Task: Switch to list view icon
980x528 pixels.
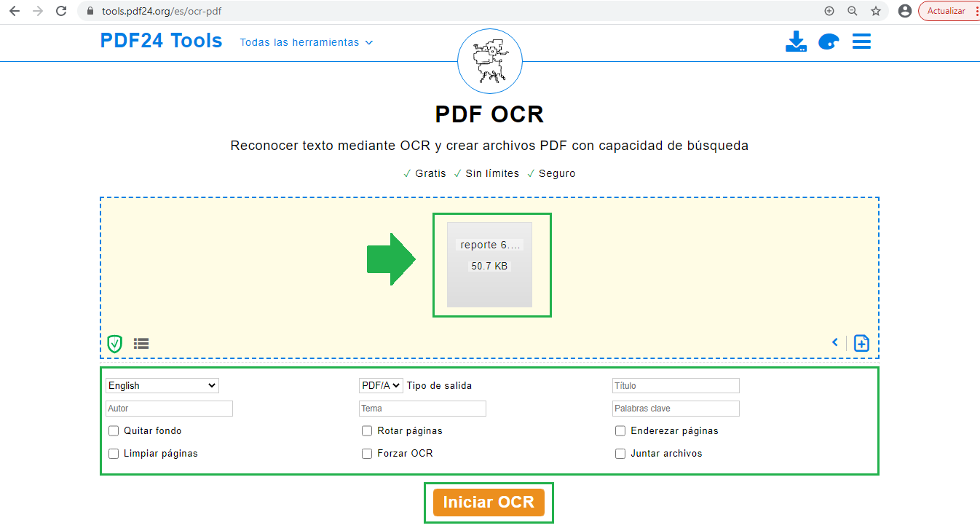Action: click(141, 343)
